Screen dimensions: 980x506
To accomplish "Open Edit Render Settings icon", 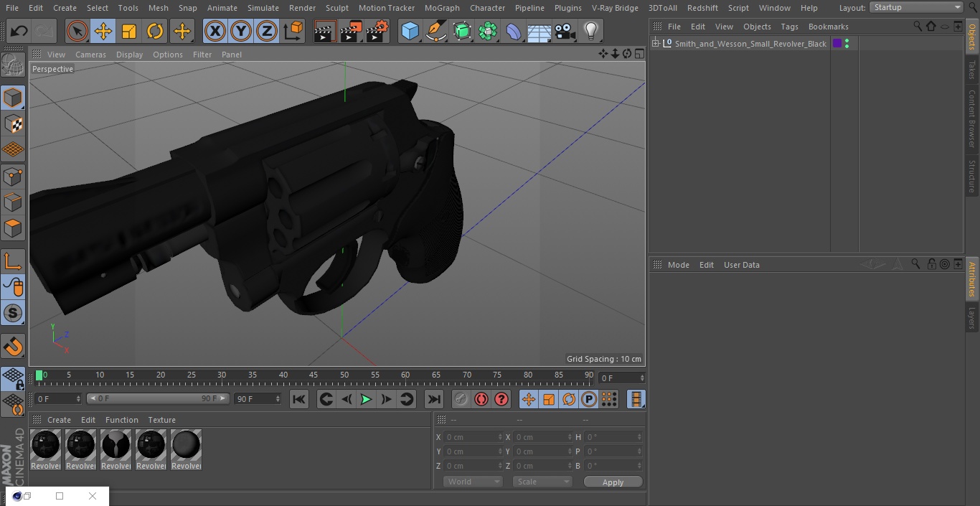I will (x=377, y=32).
